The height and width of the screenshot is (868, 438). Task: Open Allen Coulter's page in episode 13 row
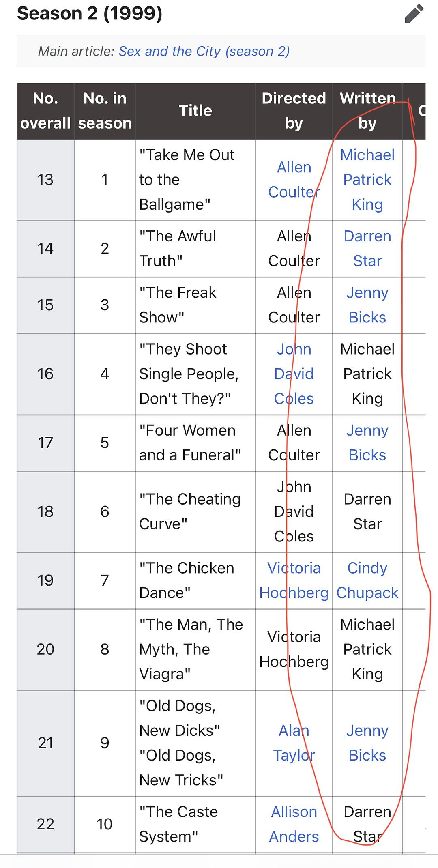click(294, 180)
